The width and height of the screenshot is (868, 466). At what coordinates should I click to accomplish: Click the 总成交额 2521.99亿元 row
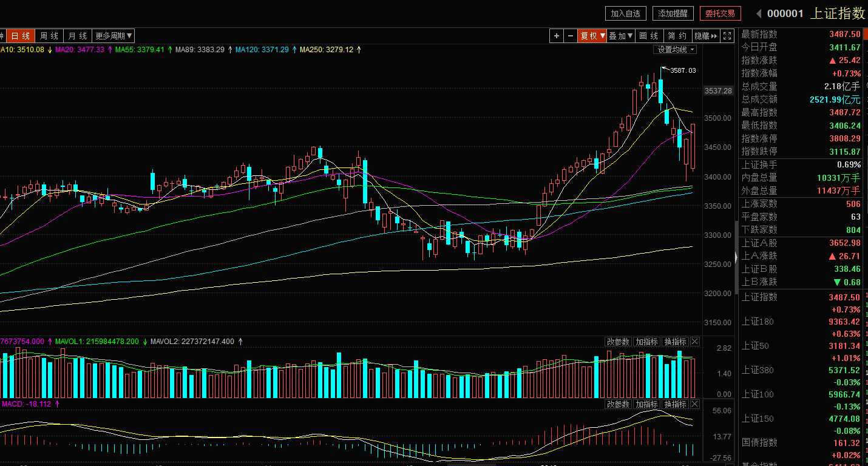click(801, 99)
